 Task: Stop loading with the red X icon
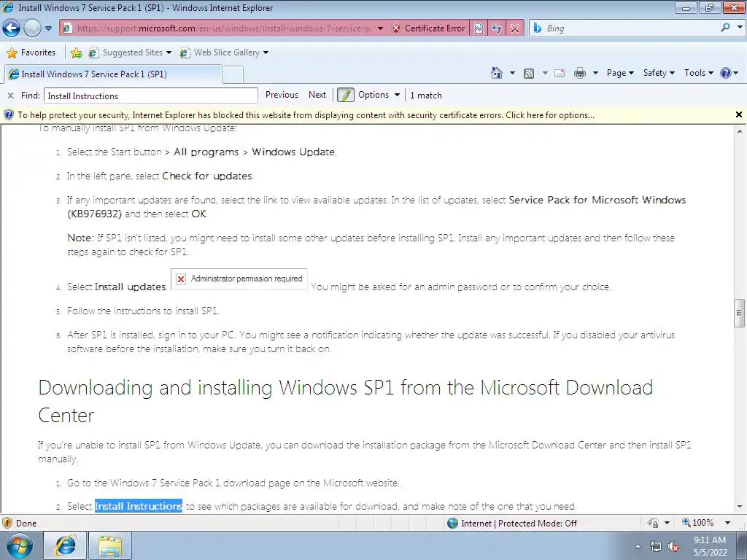pos(514,28)
